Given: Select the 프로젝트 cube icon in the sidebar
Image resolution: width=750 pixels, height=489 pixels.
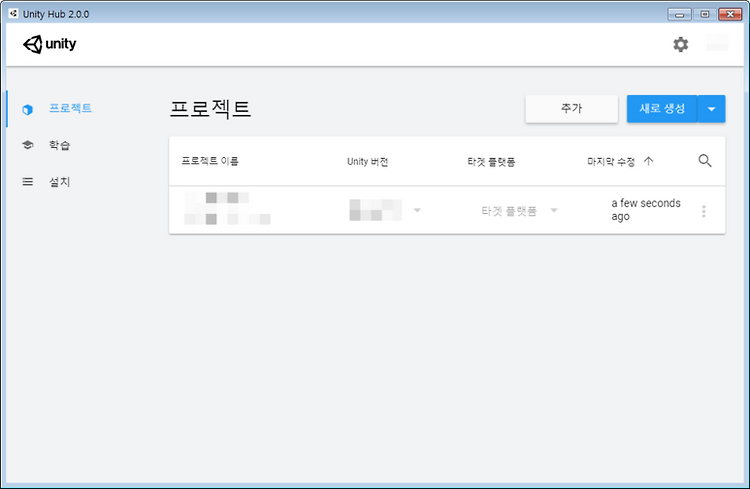Looking at the screenshot, I should pyautogui.click(x=28, y=110).
